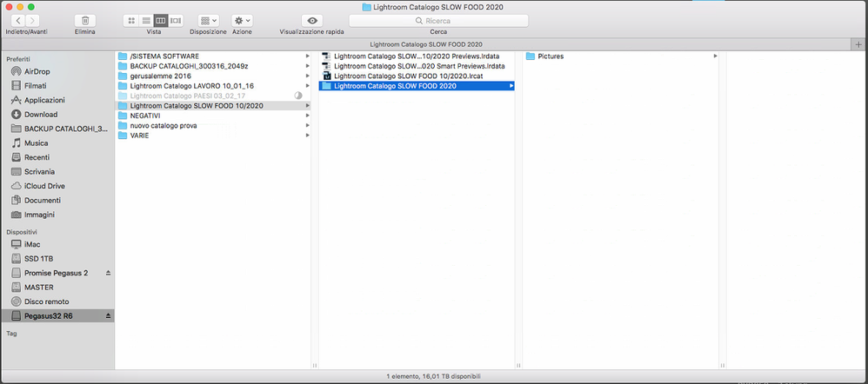Expand arrow of /SISTEMA SOFTWARE
The height and width of the screenshot is (384, 868).
click(x=307, y=56)
